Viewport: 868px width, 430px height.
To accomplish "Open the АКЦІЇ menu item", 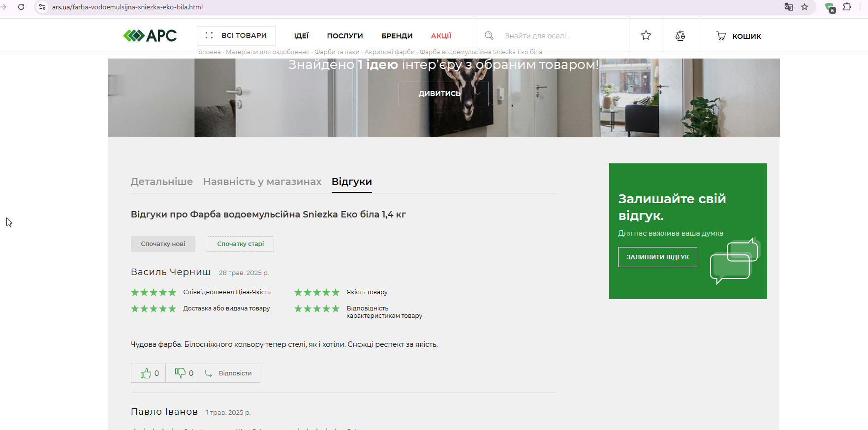I will 441,36.
